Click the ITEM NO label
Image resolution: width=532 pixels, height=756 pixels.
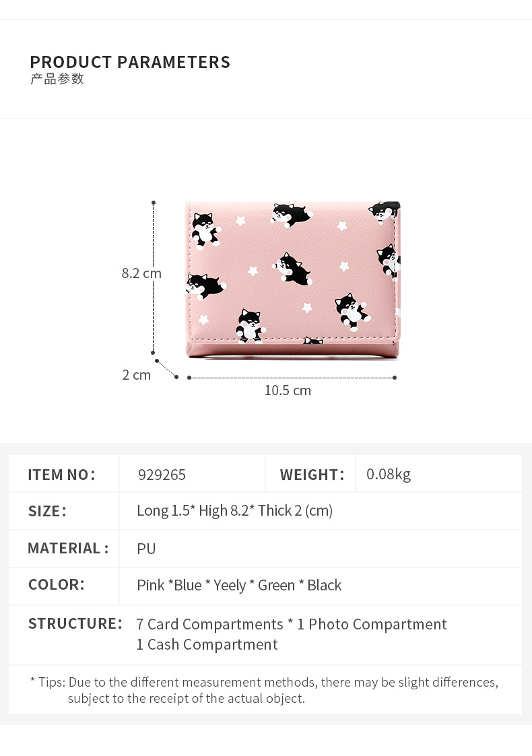(61, 475)
